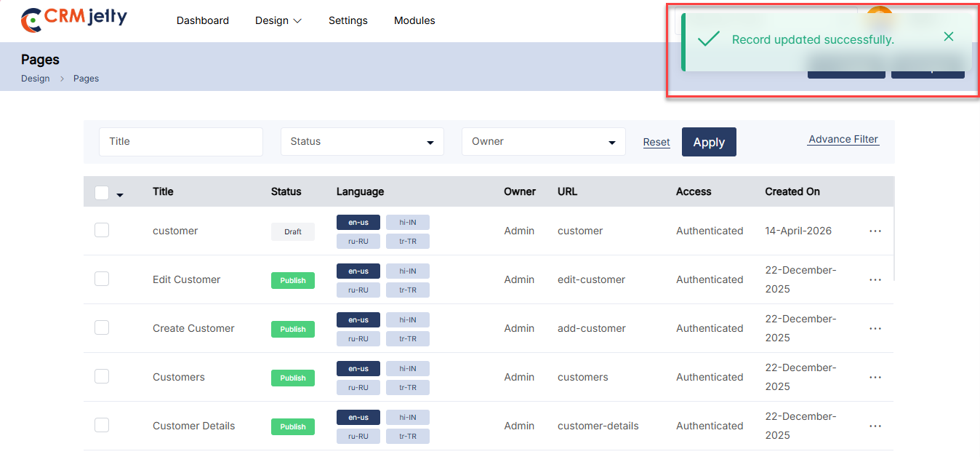The image size is (980, 457).
Task: Open bulk selection arrow next to header checkbox
Action: coord(120,195)
